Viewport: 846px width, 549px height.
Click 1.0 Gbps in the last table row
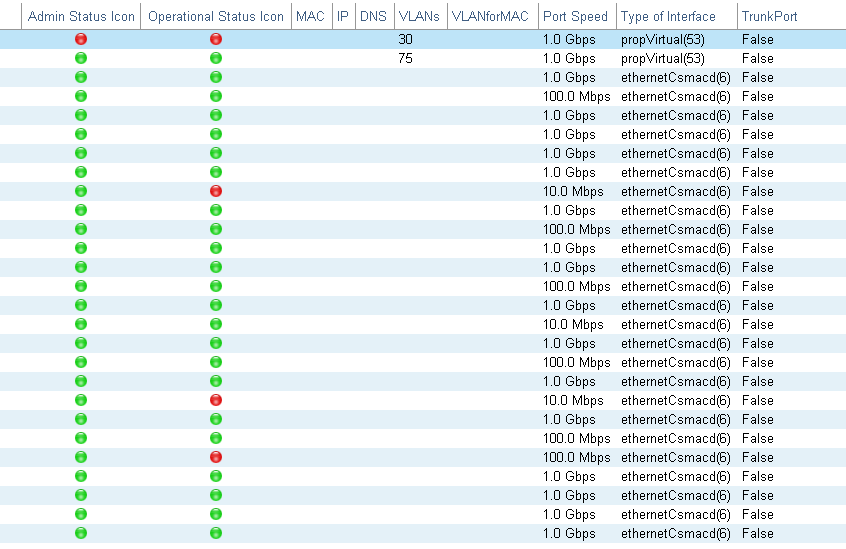[569, 534]
